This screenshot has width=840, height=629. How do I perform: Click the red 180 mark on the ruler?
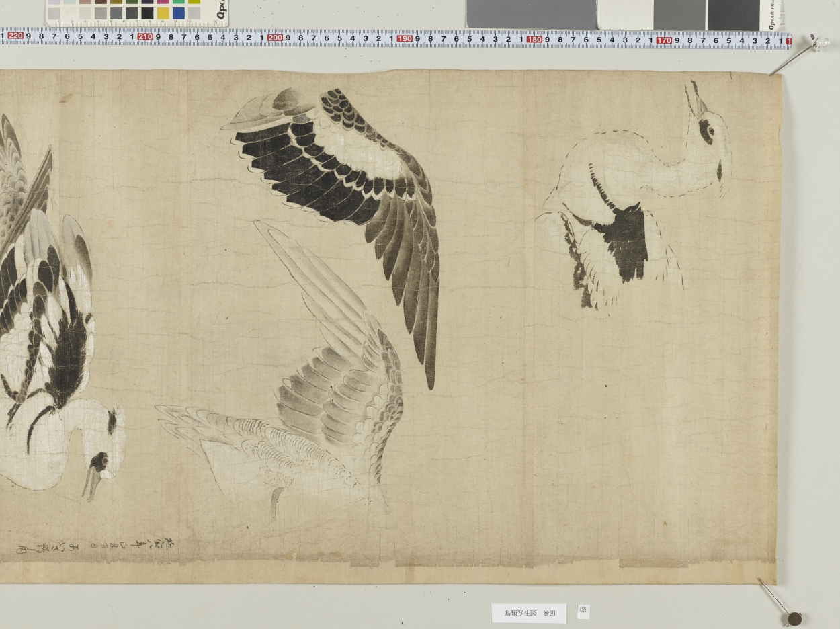534,39
